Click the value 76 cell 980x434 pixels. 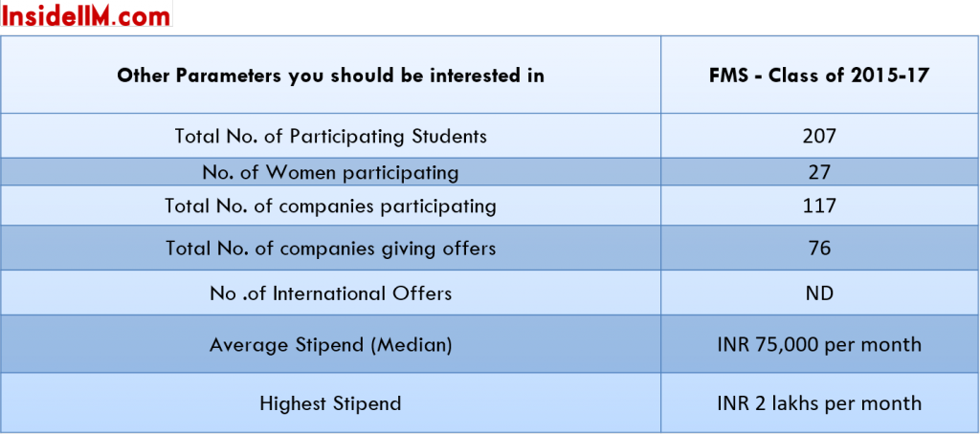[x=819, y=248]
